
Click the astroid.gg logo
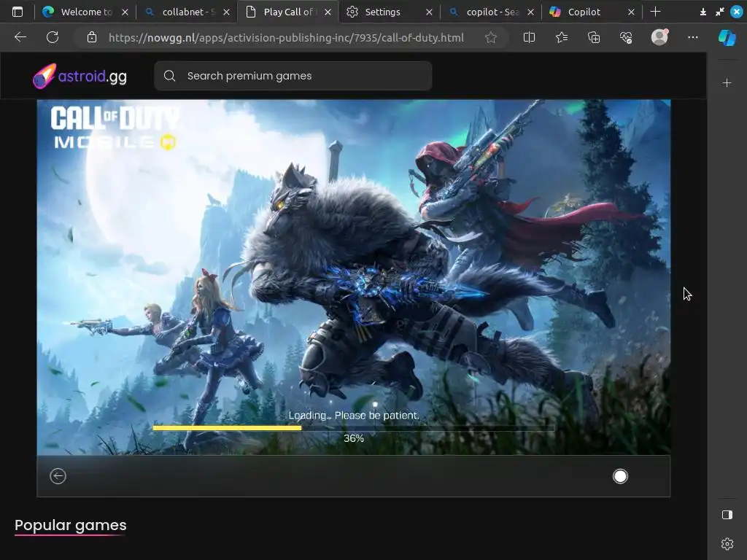[80, 76]
